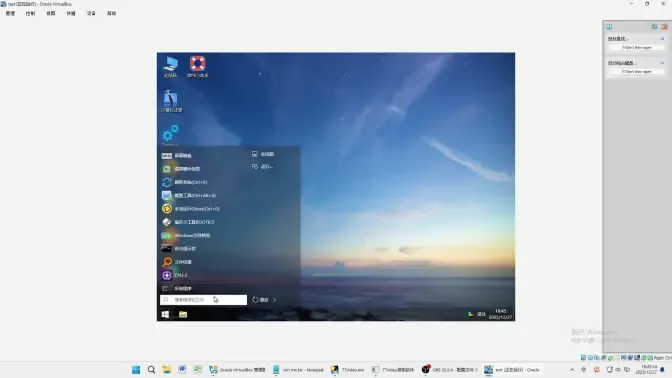Dismiss the second VirtualBox notification
This screenshot has width=672, height=378.
(662, 63)
